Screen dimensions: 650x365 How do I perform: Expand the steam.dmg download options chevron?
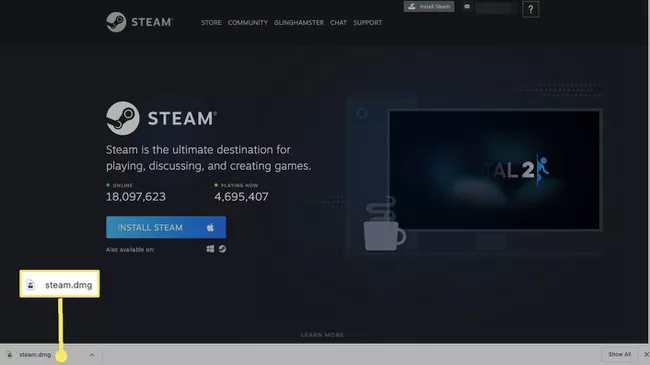92,355
